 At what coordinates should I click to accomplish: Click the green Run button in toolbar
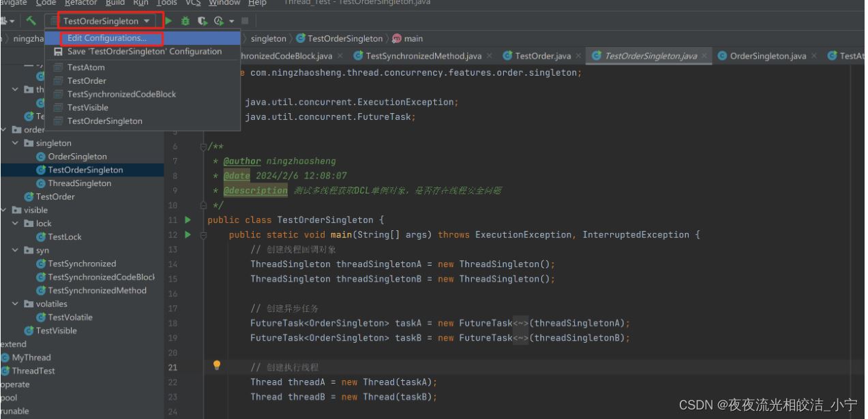coord(169,21)
